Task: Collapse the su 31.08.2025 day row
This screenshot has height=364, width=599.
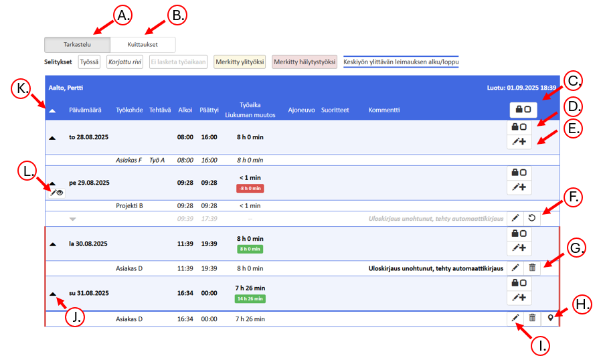Action: (x=53, y=293)
